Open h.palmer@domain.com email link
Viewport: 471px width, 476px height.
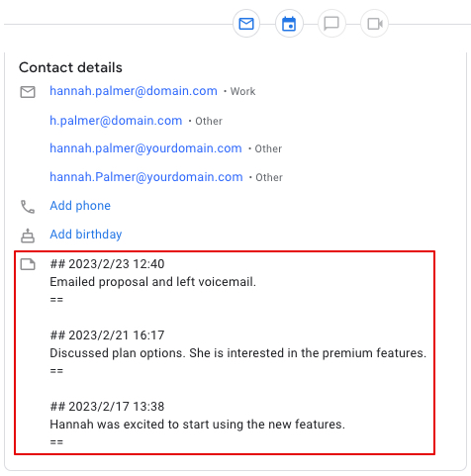tap(116, 121)
